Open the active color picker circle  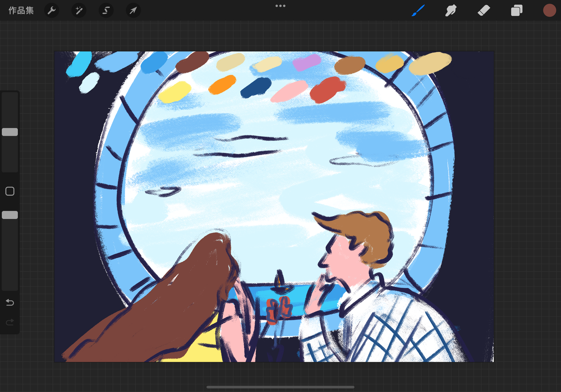pyautogui.click(x=549, y=10)
